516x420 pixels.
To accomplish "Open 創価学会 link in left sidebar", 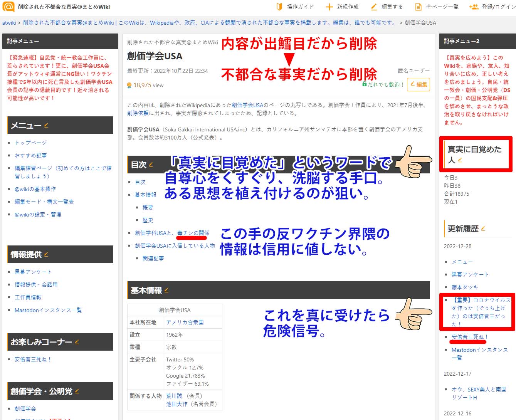I will pyautogui.click(x=25, y=408).
